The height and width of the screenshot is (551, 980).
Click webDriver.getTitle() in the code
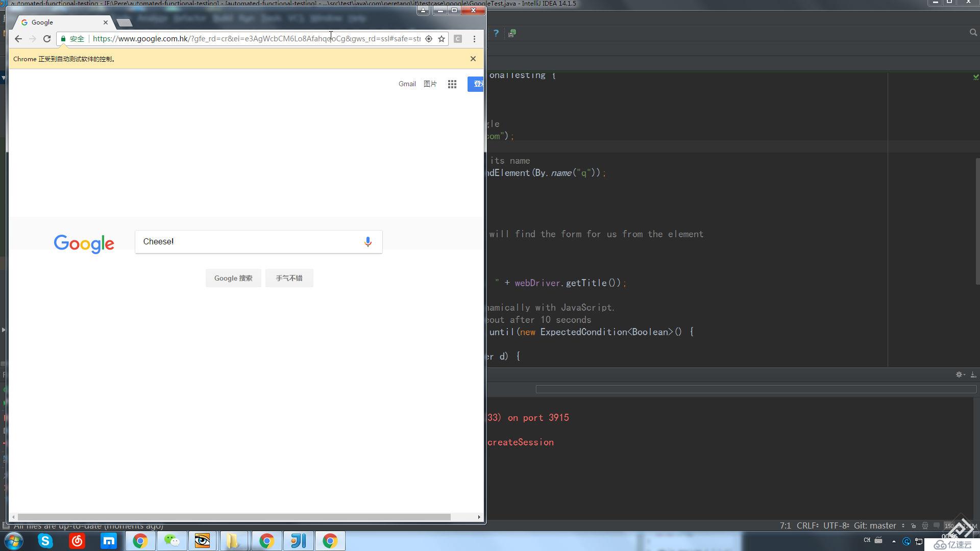568,283
